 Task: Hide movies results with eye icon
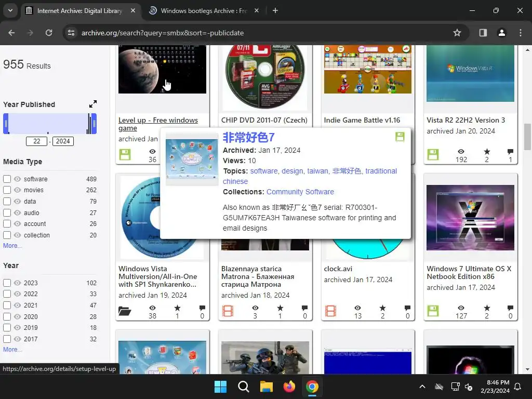coord(17,190)
